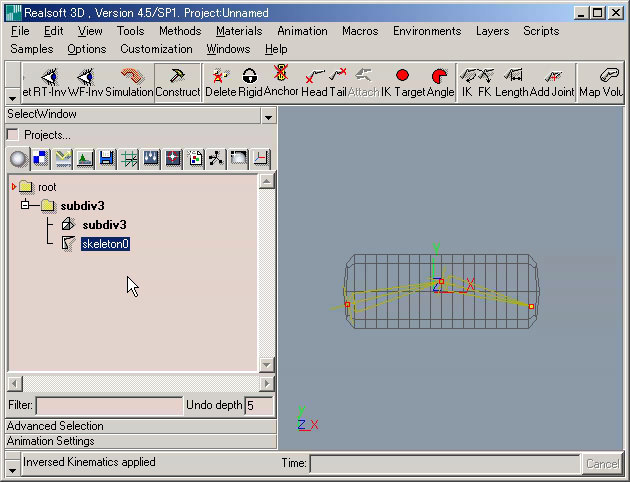Switch to the blue checker materials tab

[41, 159]
